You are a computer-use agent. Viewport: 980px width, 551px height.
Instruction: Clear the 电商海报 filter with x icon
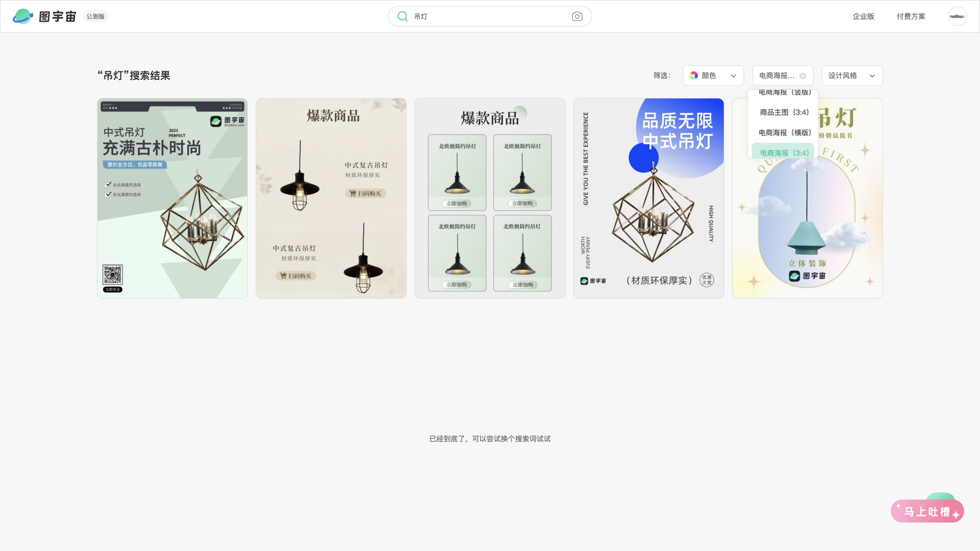click(x=803, y=76)
